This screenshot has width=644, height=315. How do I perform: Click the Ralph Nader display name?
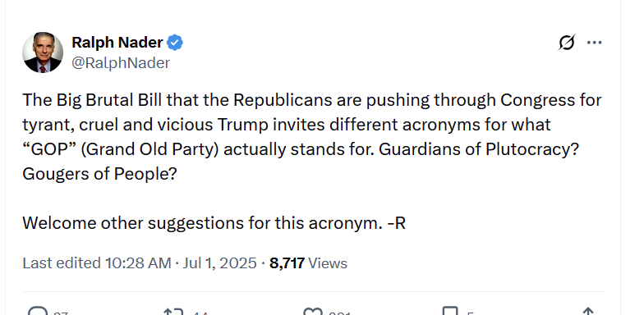(x=117, y=42)
